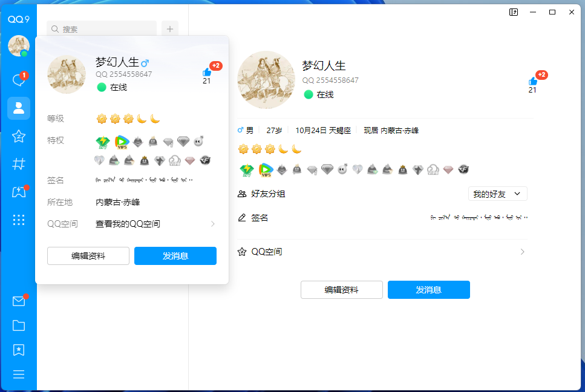Click the search box above the contact list
585x392 pixels.
(102, 29)
